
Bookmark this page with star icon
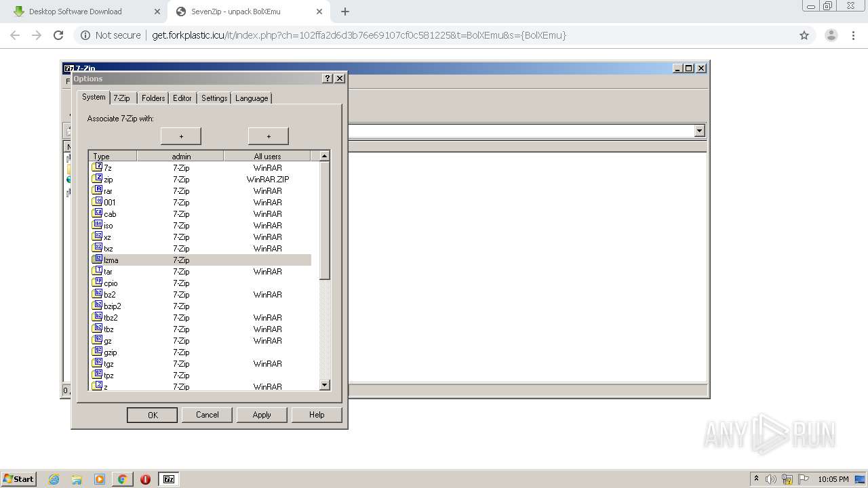[x=804, y=35]
